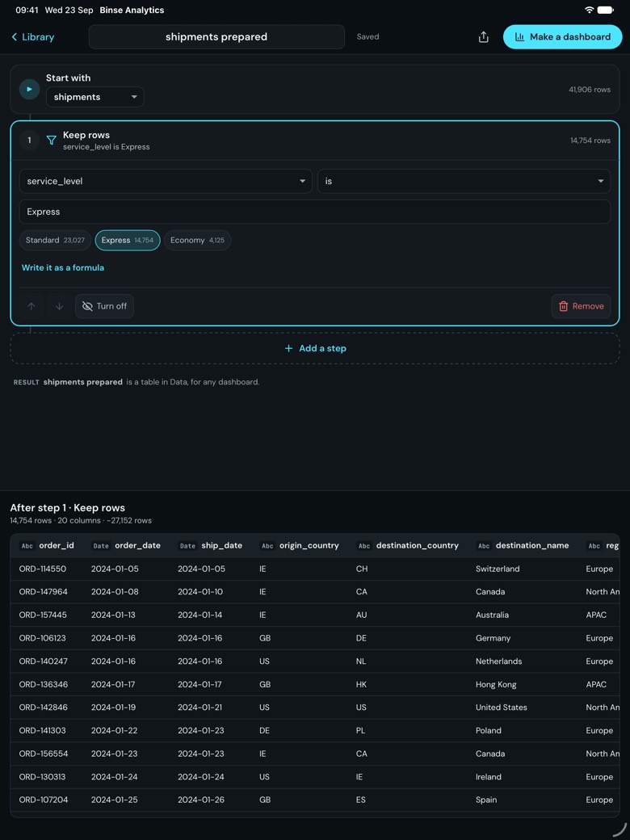Image resolution: width=630 pixels, height=840 pixels.
Task: Click the Abc type icon of destination_name
Action: (x=484, y=546)
